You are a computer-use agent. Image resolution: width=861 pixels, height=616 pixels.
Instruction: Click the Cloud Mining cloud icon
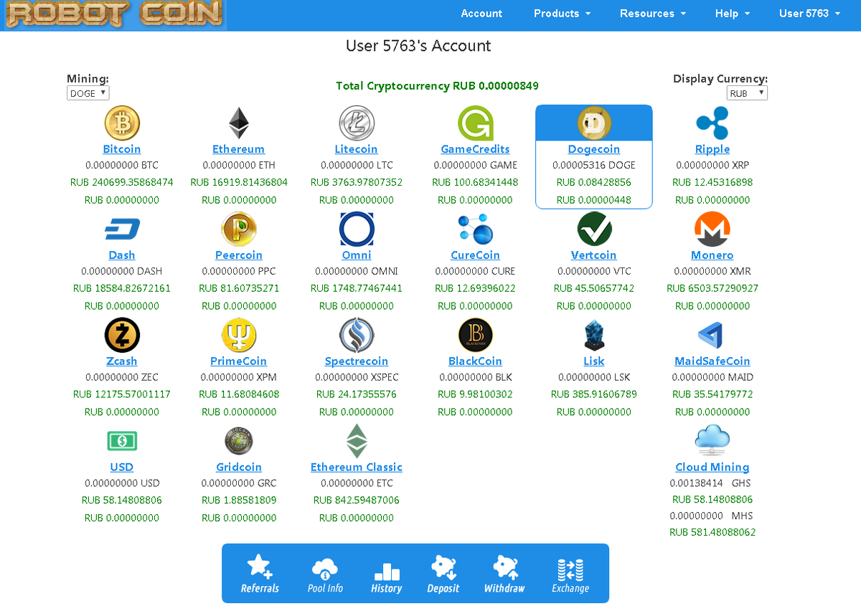712,440
